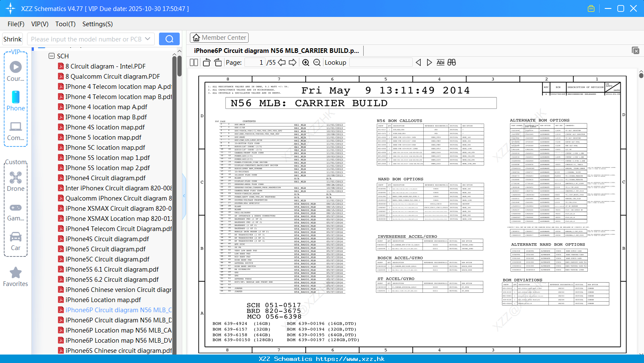Screen dimensions: 644x363
Task: Click the N56 MLB: CARRIER BUILD title
Action: tap(309, 103)
